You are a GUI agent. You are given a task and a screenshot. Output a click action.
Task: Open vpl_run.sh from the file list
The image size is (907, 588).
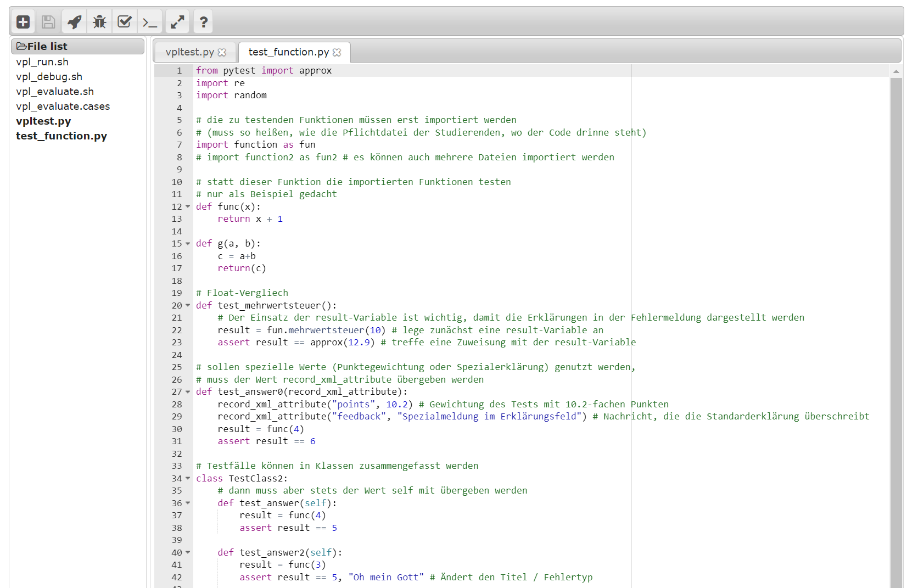point(42,62)
